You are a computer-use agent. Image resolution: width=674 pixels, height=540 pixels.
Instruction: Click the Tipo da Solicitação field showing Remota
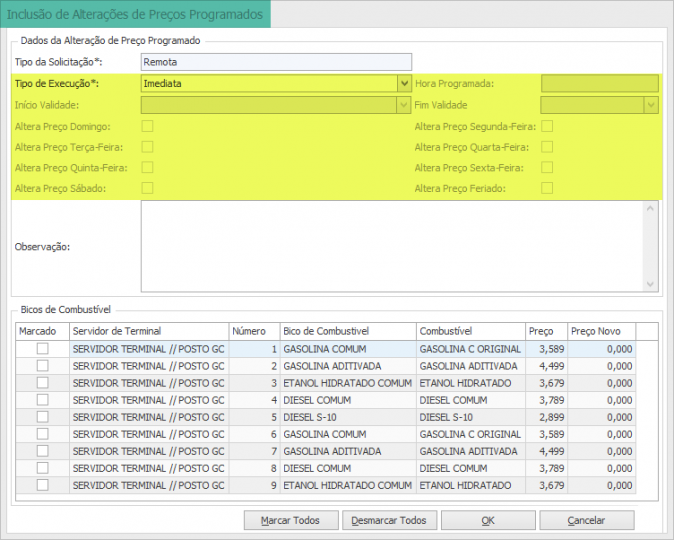[x=276, y=62]
